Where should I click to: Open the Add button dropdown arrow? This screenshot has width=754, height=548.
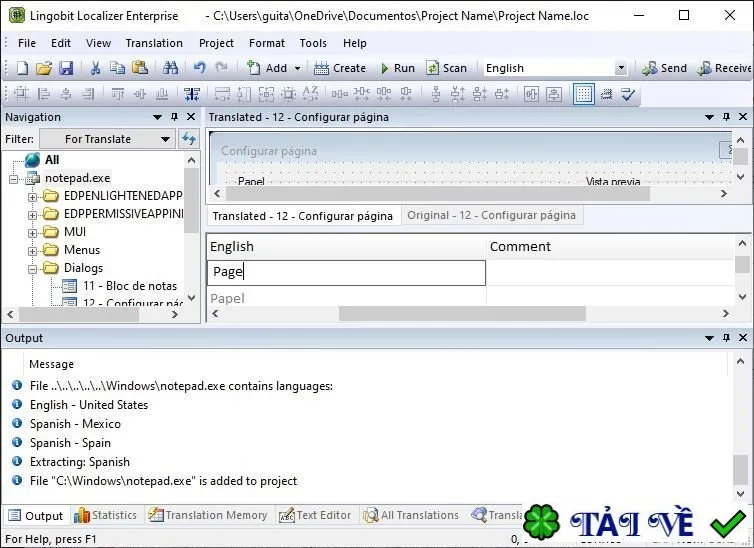(x=297, y=68)
